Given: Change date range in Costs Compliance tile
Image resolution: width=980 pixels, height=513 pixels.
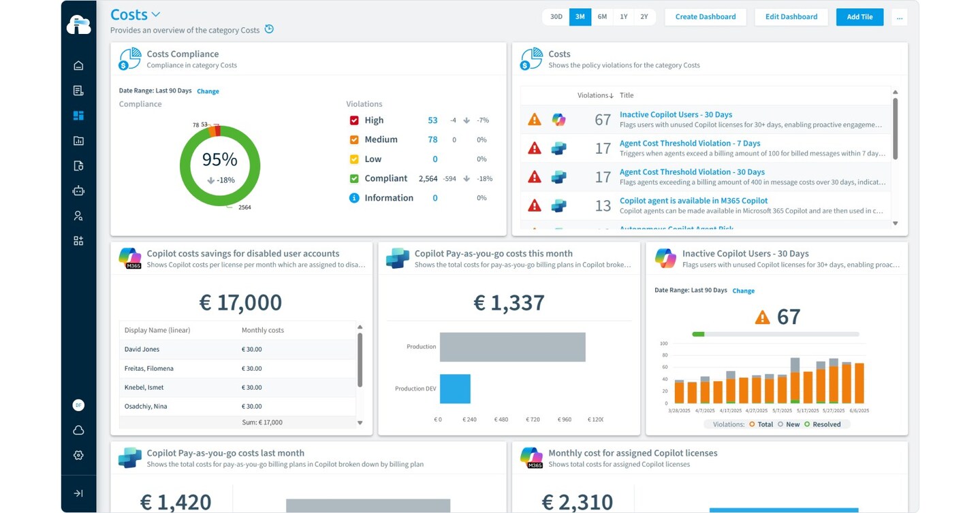Looking at the screenshot, I should coord(208,91).
